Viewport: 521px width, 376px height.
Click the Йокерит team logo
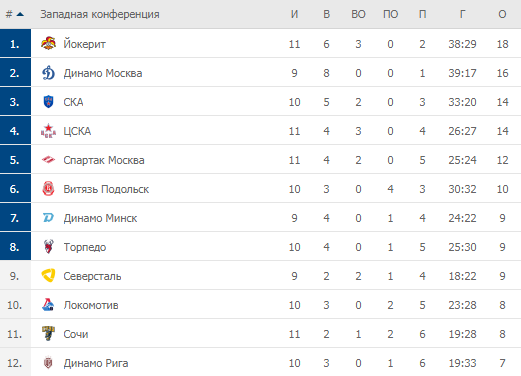(48, 44)
